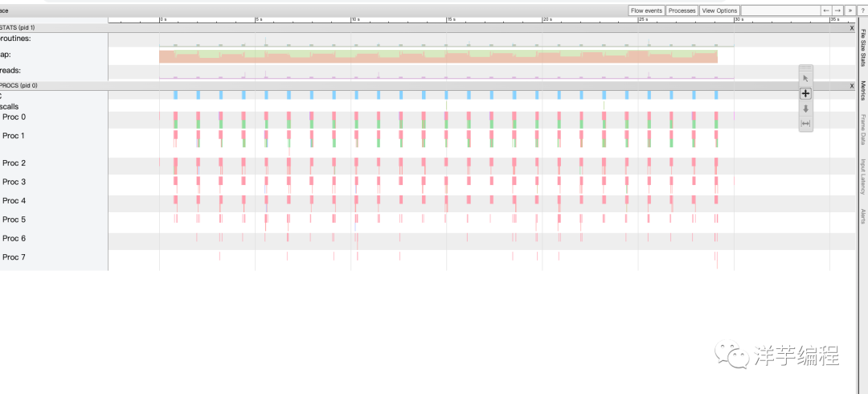Viewport: 868px width, 394px height.
Task: Go to previous search result arrow
Action: 826,10
